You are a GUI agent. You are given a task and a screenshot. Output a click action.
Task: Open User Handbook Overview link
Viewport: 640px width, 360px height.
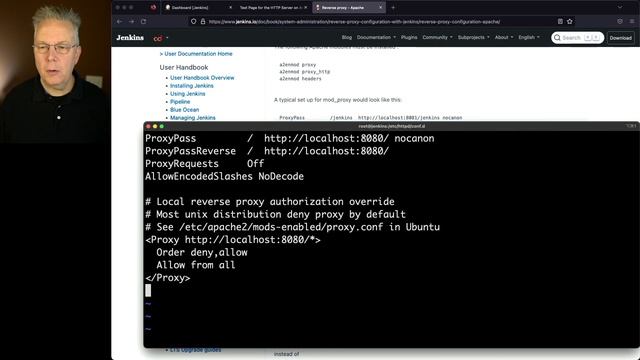[202, 78]
